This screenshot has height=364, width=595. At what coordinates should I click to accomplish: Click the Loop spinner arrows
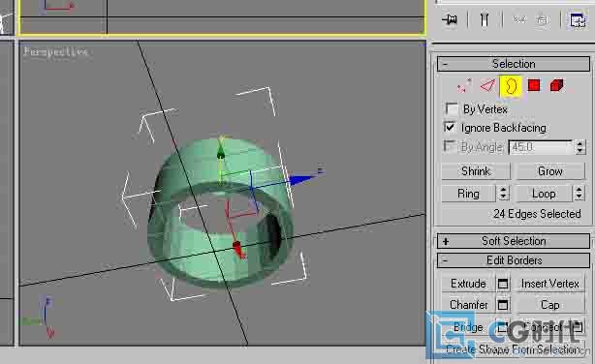click(579, 194)
